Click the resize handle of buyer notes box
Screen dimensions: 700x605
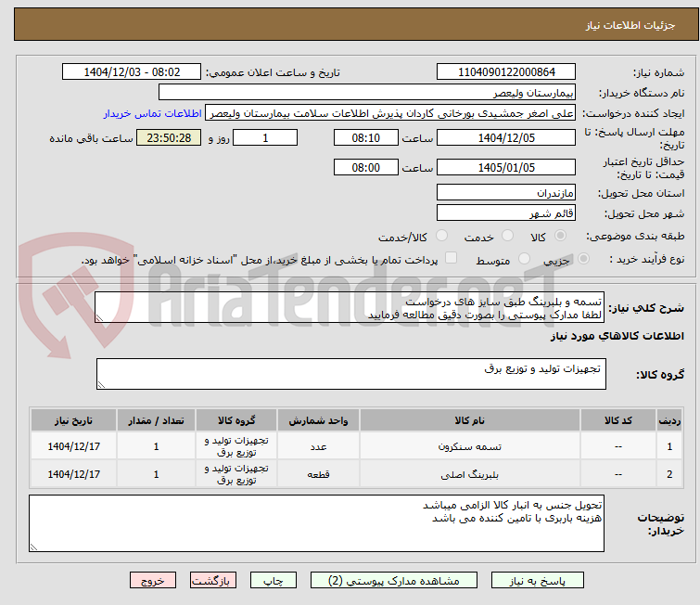coord(34,547)
